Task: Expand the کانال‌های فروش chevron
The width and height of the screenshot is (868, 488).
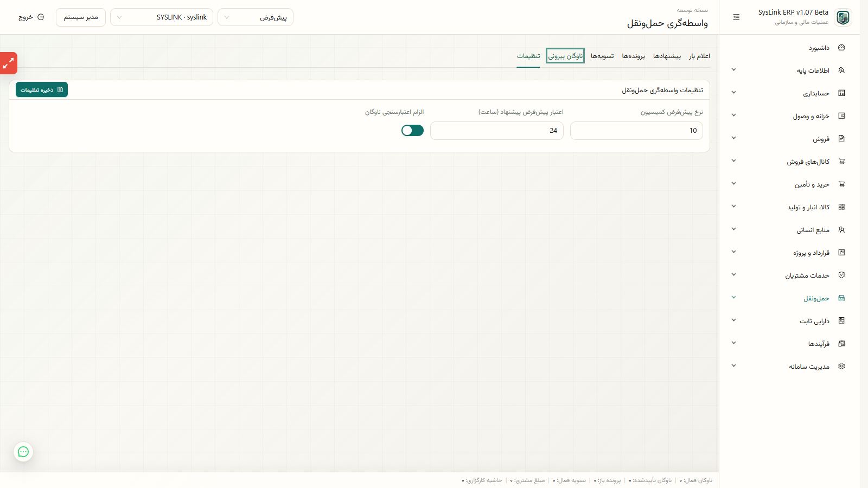Action: point(733,161)
